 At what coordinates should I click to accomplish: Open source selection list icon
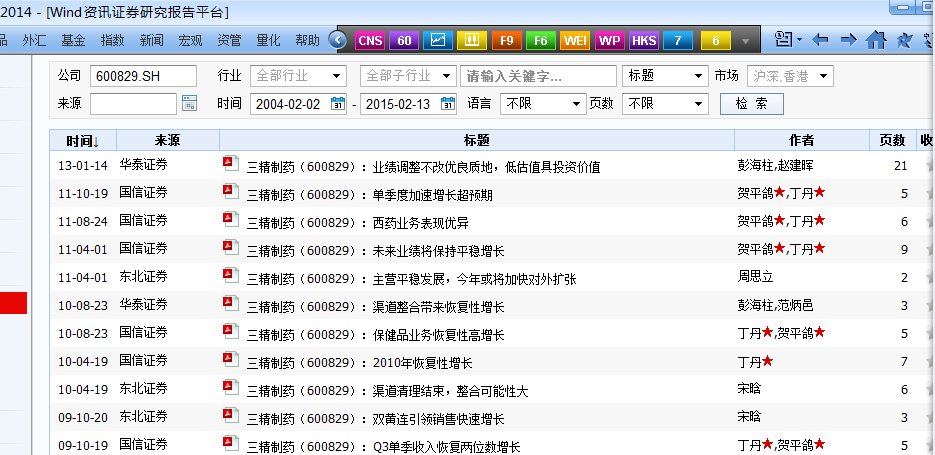point(190,104)
